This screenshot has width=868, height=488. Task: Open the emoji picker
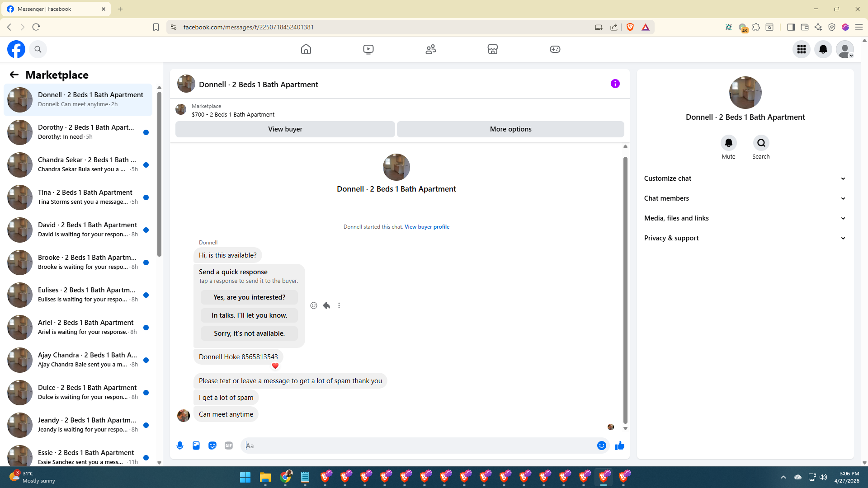[602, 446]
